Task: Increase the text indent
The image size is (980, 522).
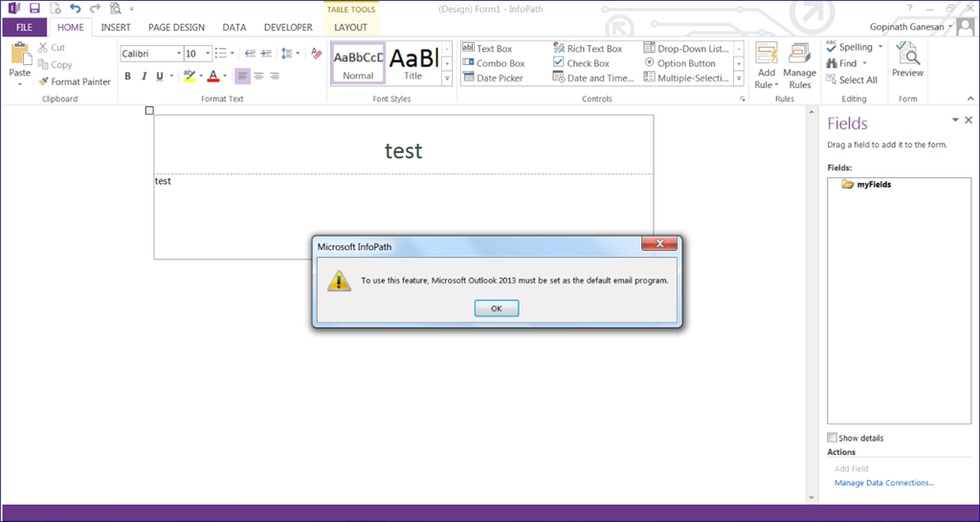Action: (266, 54)
